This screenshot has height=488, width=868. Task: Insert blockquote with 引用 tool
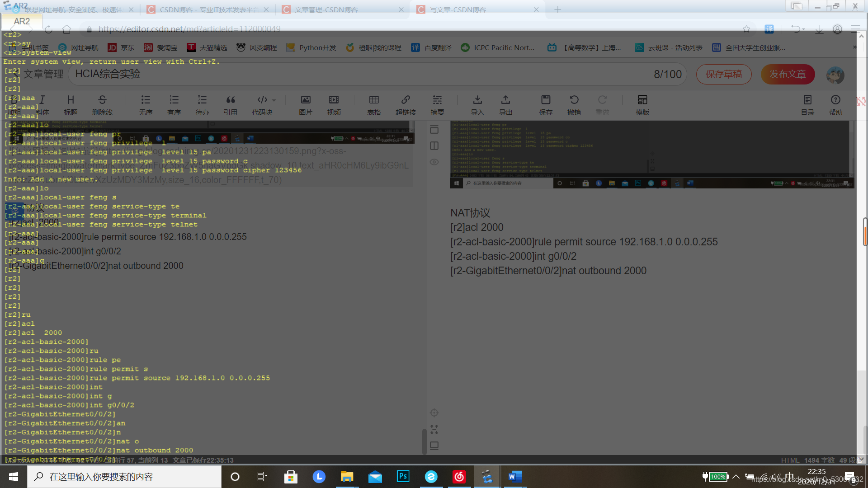click(x=231, y=105)
